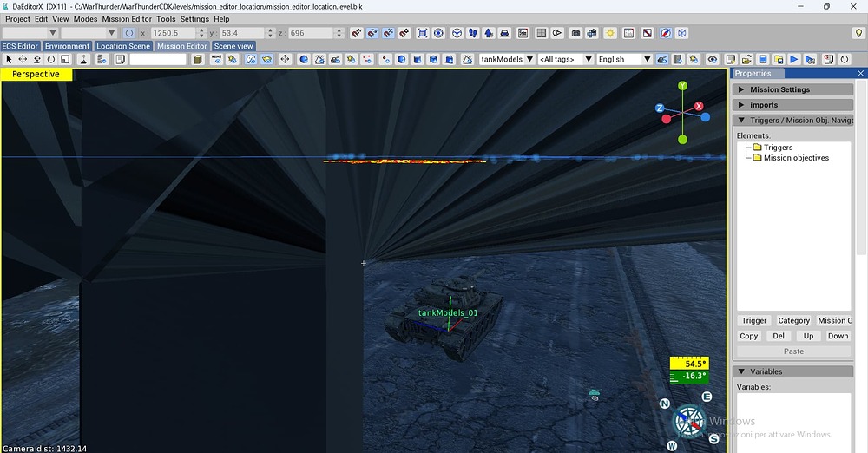Expand the imports section
Viewport: 868px width, 453px height.
792,105
